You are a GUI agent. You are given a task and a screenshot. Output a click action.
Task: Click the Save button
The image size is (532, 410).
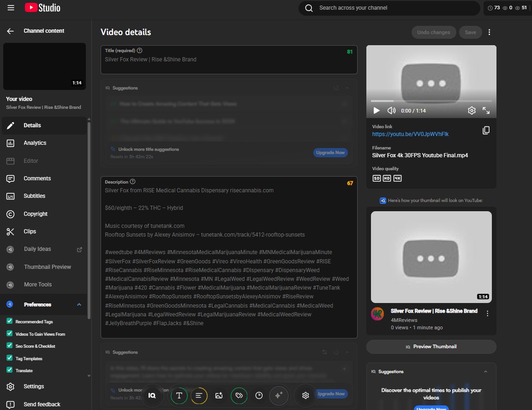click(x=470, y=32)
